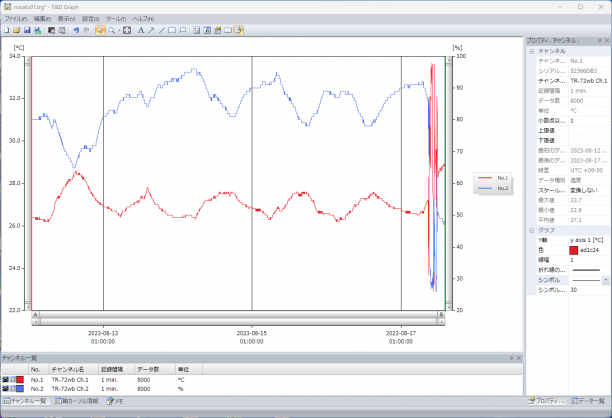Edit channel name field TR-72wb Ch.1
Screen dimensions: 612x418
pyautogui.click(x=589, y=81)
